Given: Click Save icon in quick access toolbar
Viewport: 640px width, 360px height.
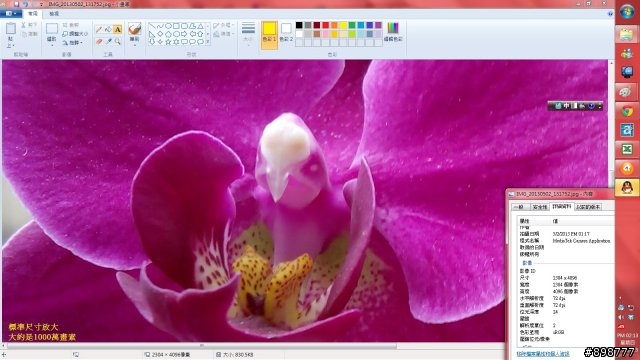Looking at the screenshot, I should tap(17, 4).
